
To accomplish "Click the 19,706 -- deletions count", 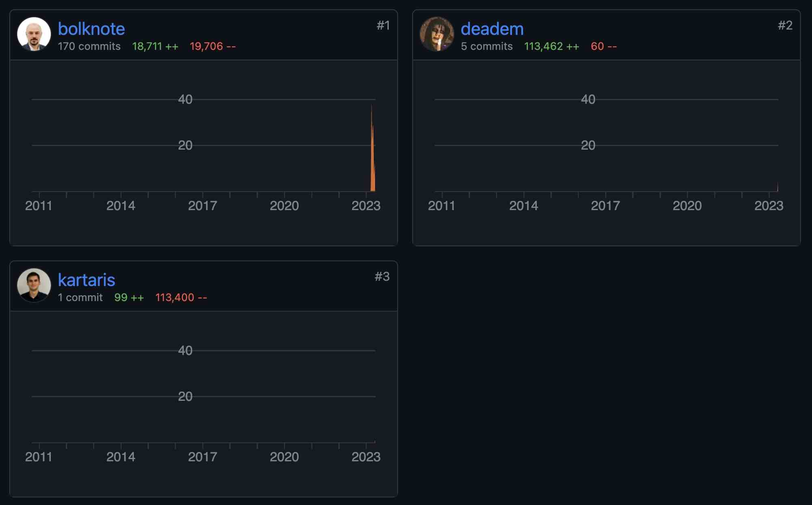I will 213,46.
